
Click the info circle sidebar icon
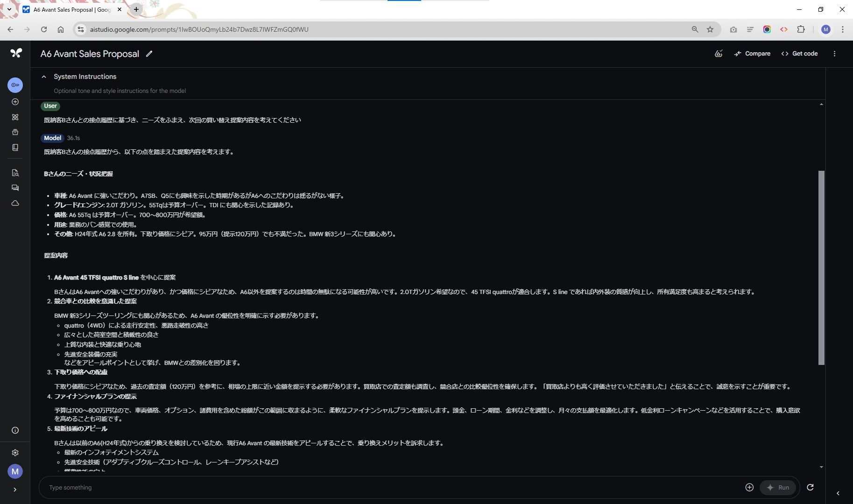15,430
